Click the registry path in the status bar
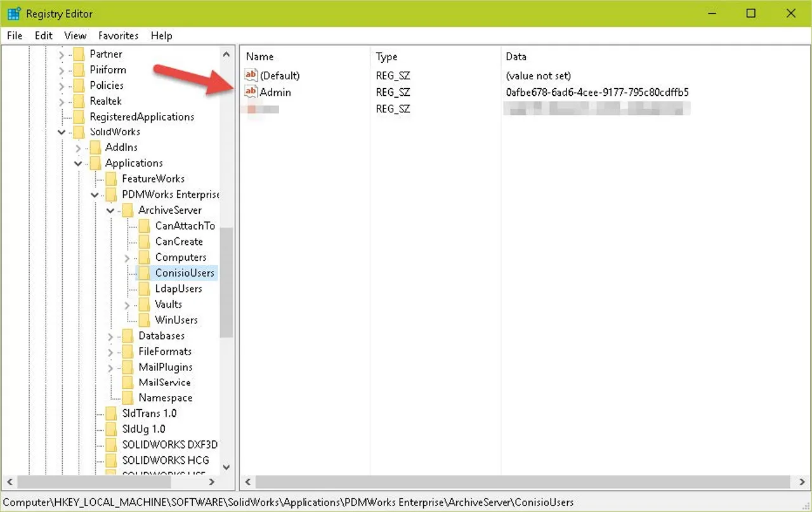This screenshot has height=512, width=812. pos(289,502)
